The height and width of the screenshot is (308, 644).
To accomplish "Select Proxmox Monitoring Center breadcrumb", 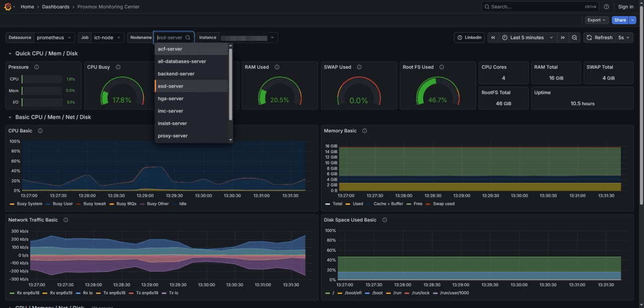I will click(108, 7).
